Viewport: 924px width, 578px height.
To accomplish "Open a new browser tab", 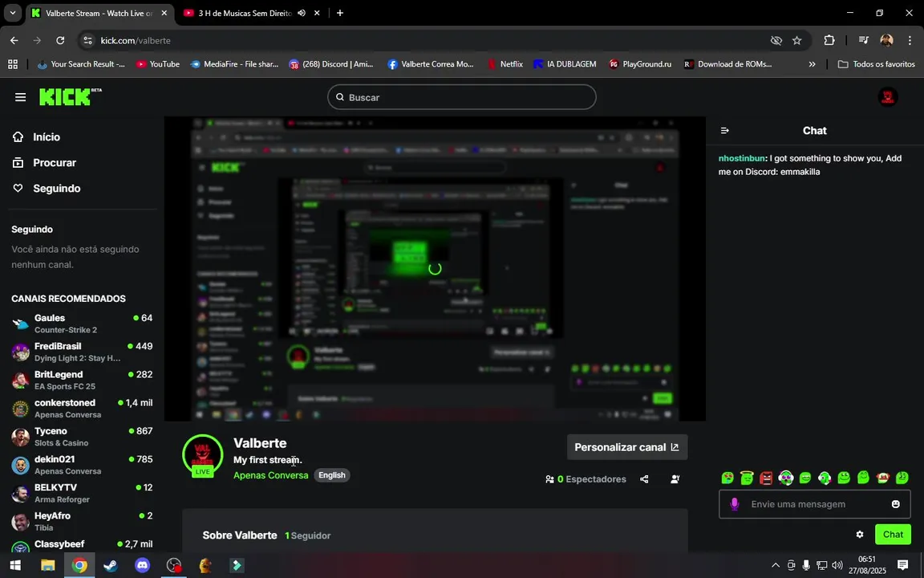I will click(x=340, y=13).
